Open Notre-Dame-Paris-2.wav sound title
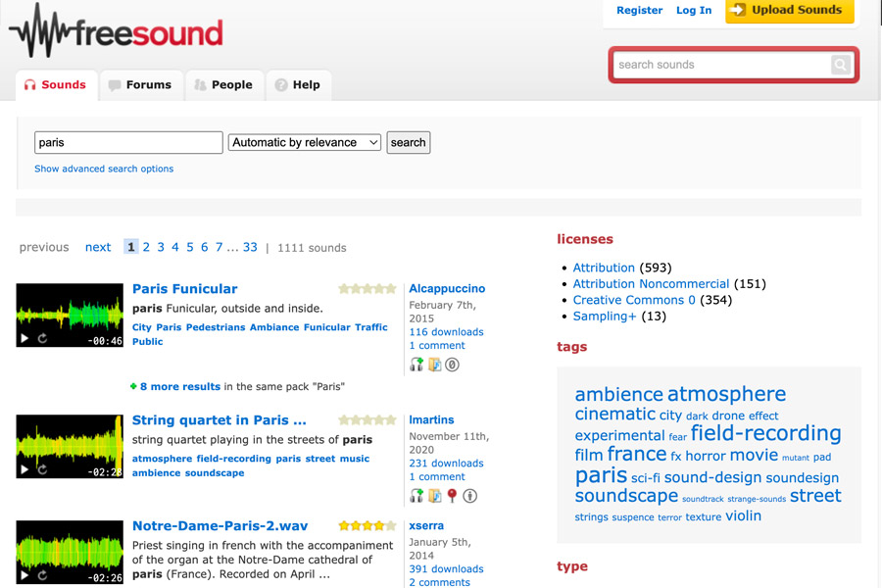The height and width of the screenshot is (588, 882). pos(220,526)
